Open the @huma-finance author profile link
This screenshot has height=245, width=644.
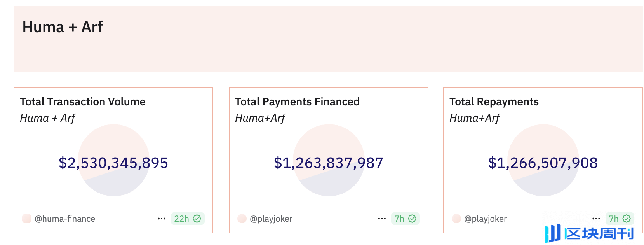coord(64,219)
